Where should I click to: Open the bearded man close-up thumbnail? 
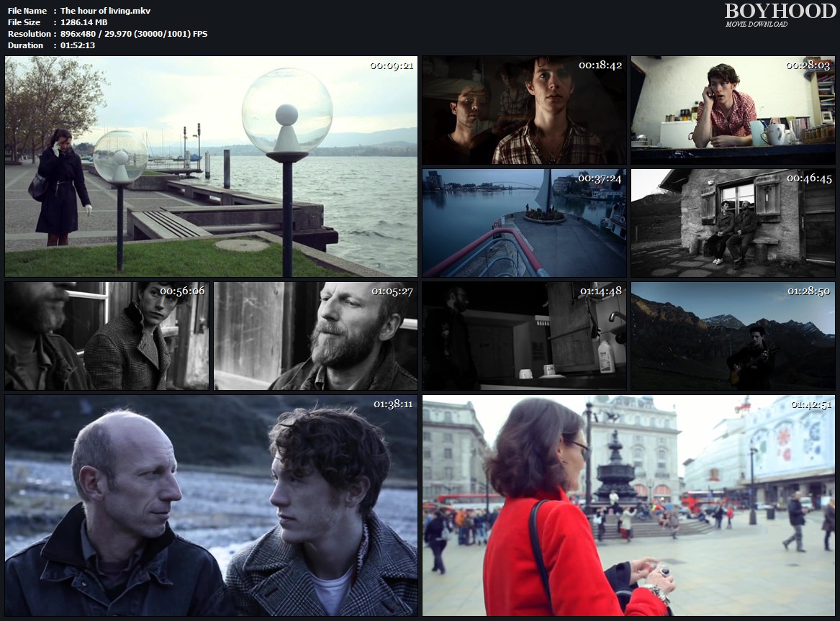[x=315, y=336]
